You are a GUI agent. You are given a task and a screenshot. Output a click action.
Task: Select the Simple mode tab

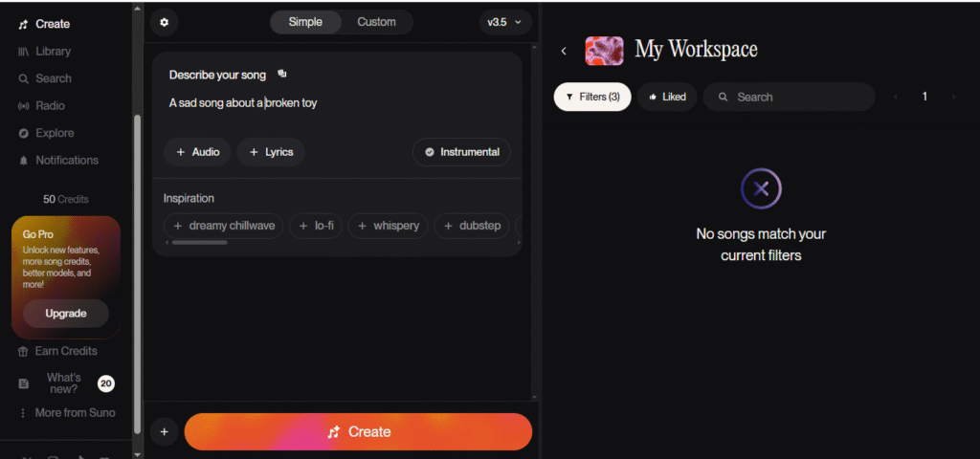coord(305,22)
